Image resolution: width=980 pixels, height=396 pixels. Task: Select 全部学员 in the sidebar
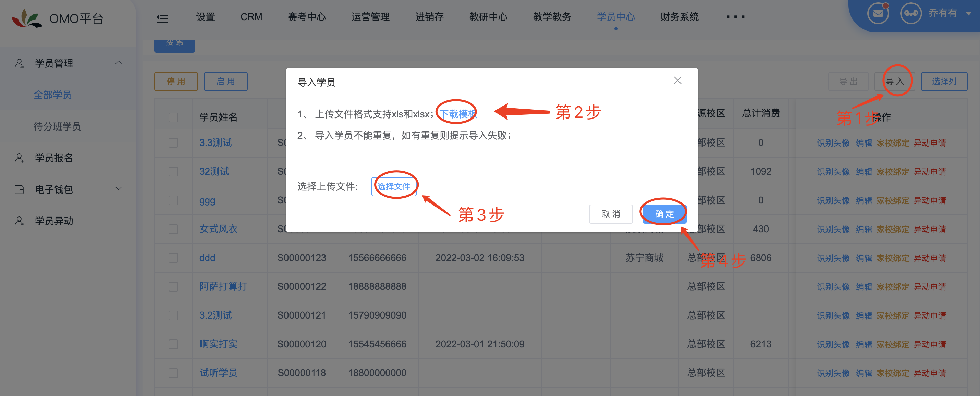(x=52, y=95)
